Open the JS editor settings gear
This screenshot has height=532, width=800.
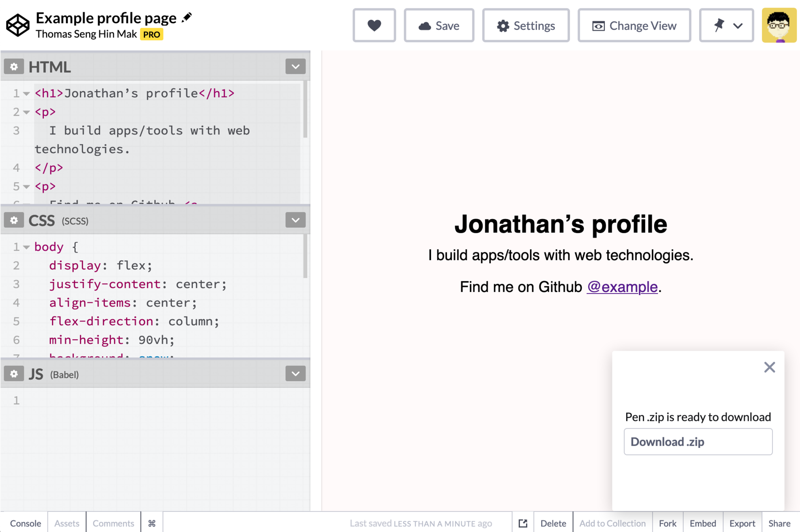[14, 374]
